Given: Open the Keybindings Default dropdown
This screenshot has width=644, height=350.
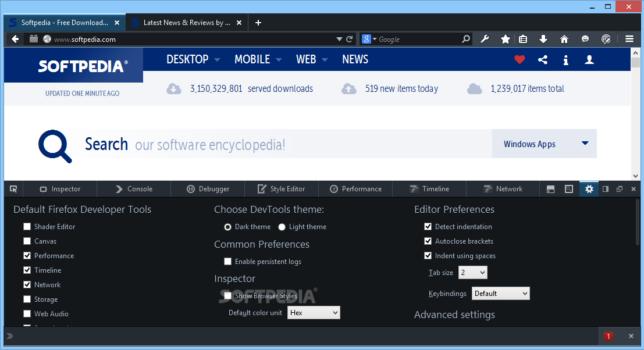Looking at the screenshot, I should point(501,294).
